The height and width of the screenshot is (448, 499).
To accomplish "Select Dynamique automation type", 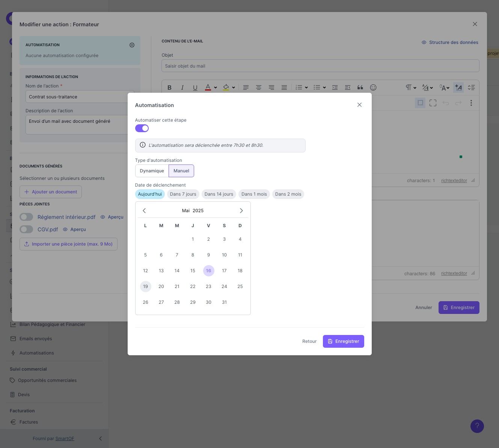I will [x=152, y=171].
